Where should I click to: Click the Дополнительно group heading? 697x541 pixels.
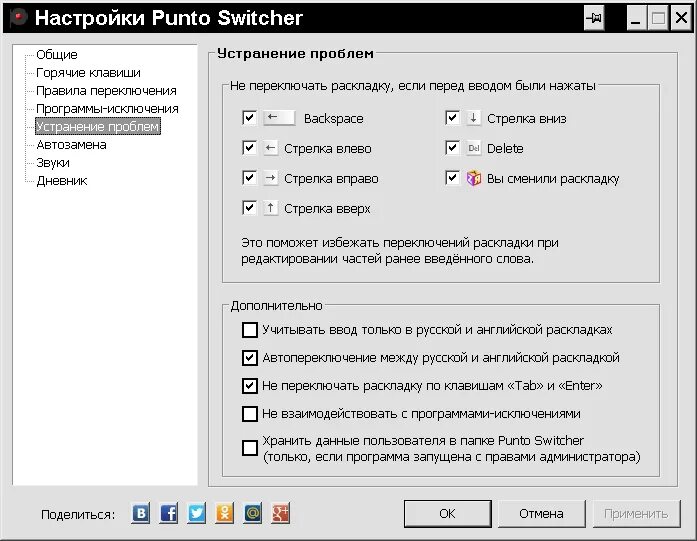click(276, 306)
